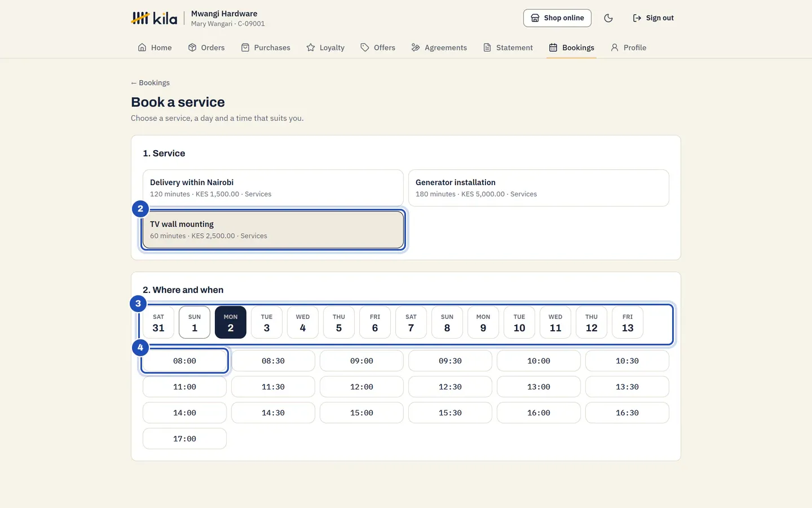Select the 15:30 time slot
Viewport: 812px width, 508px height.
pyautogui.click(x=450, y=413)
